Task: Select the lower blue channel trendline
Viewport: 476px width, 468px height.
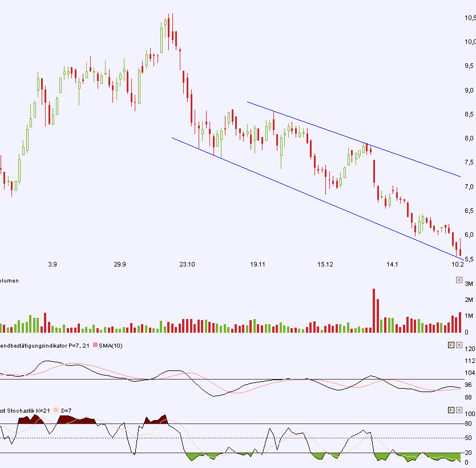Action: (317, 199)
